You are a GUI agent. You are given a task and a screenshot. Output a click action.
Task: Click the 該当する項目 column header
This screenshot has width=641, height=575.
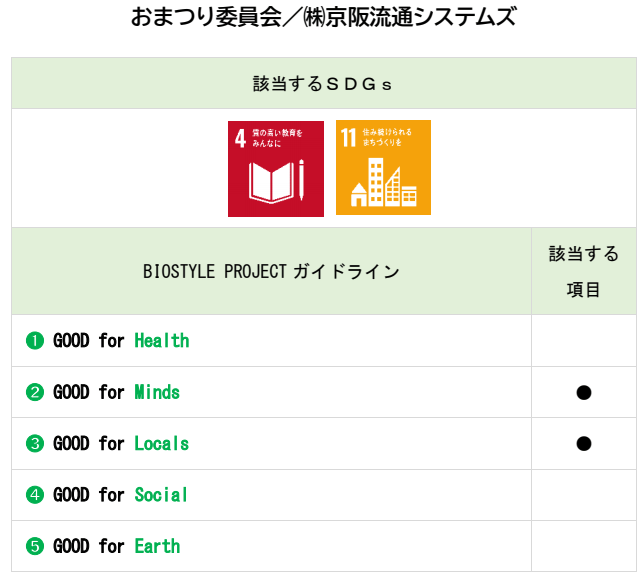pyautogui.click(x=584, y=271)
